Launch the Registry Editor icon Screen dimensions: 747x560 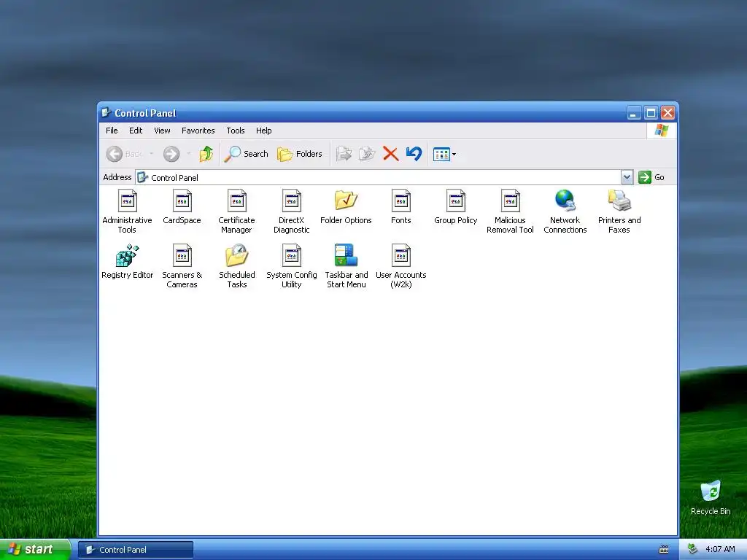127,255
